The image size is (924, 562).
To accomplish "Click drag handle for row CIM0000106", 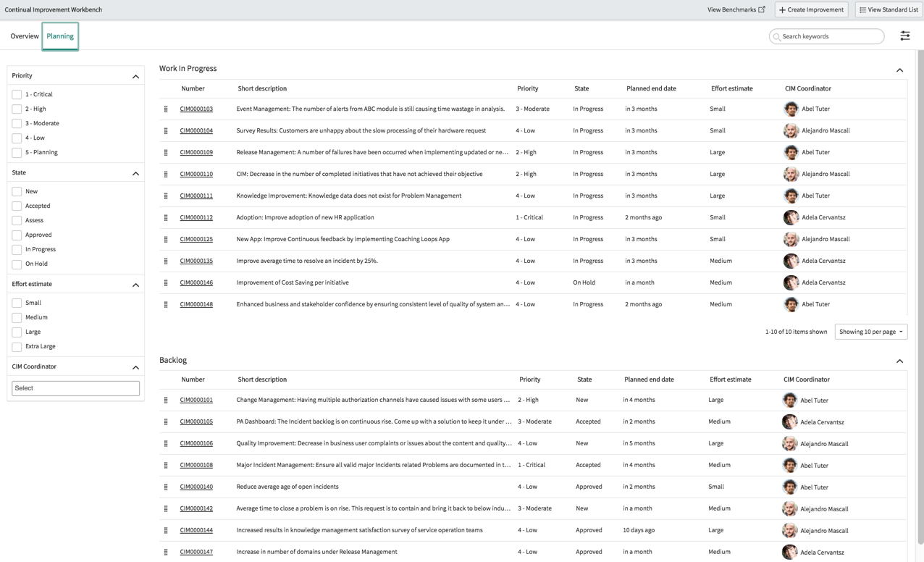I will (166, 444).
